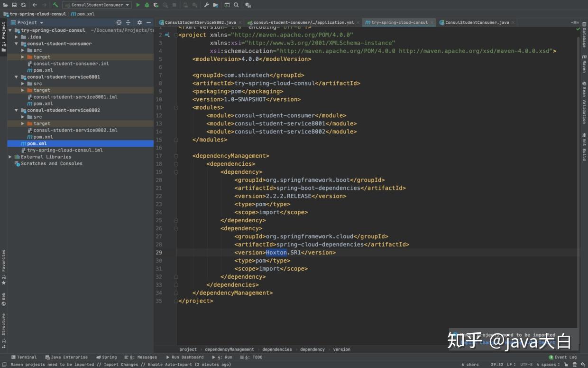
Task: Click try-spring-cloud-consul in navigation bar
Action: click(x=35, y=14)
